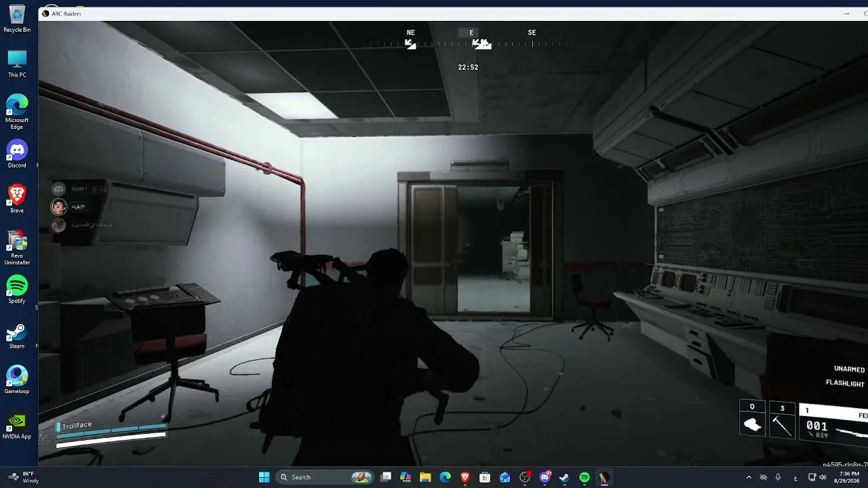Click the ARC Raiders taskbar icon
The image size is (868, 488).
[x=604, y=477]
